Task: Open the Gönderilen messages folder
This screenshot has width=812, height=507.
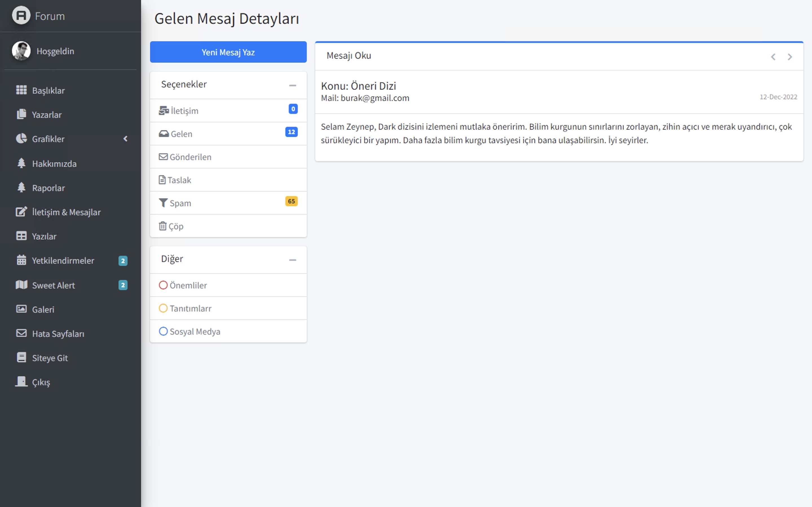Action: (191, 157)
